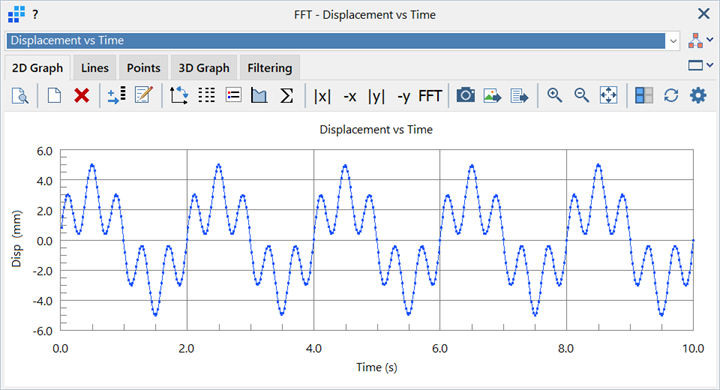
Task: Apply absolute value of x
Action: click(322, 96)
